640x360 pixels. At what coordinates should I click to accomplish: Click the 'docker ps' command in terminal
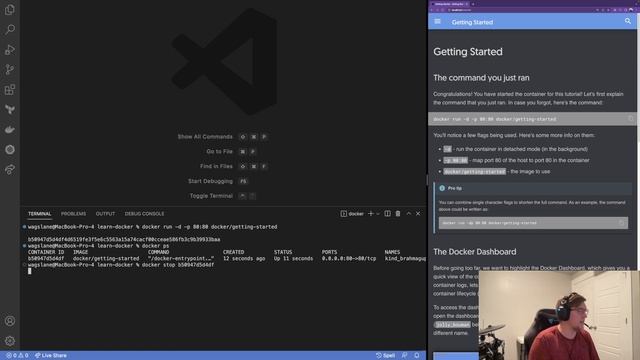(x=155, y=246)
